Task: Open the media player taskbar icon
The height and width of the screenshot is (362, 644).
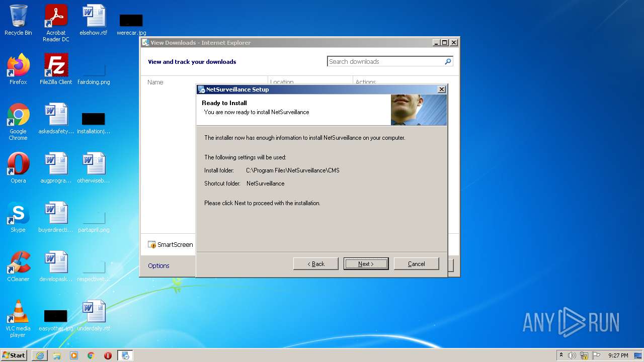Action: pyautogui.click(x=74, y=355)
